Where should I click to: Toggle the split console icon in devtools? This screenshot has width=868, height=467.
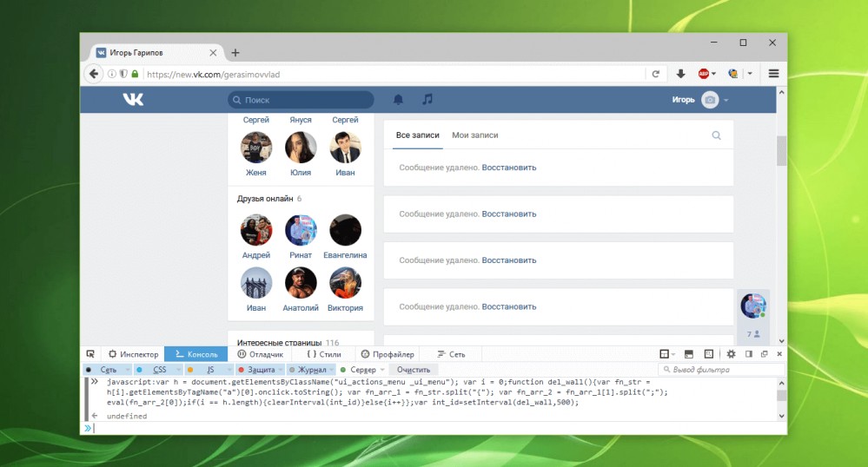pyautogui.click(x=689, y=354)
